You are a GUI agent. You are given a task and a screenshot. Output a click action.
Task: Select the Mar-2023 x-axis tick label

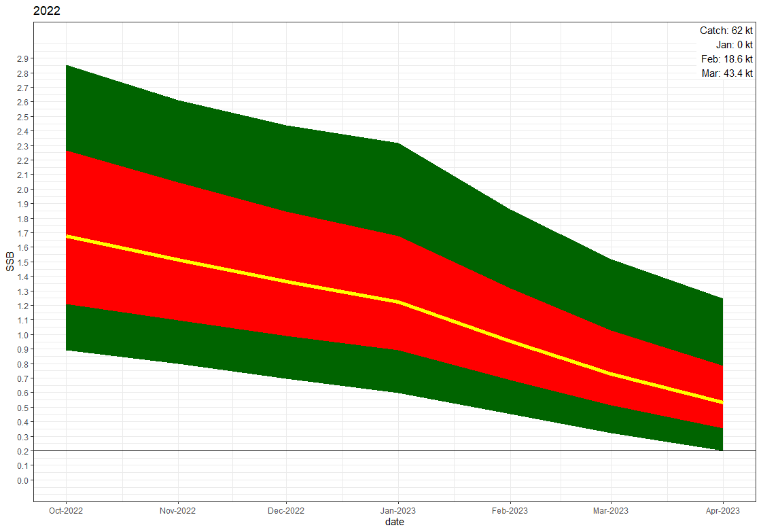611,511
